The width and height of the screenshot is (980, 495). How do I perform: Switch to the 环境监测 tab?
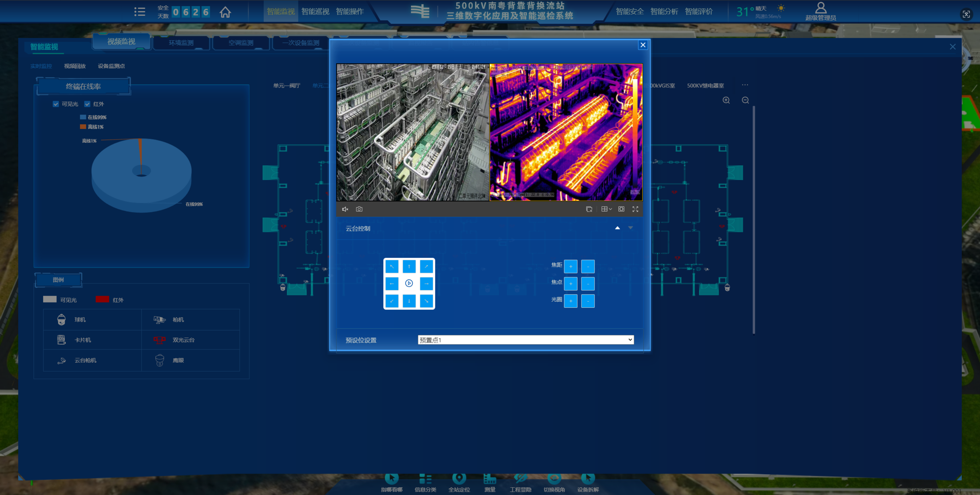181,43
